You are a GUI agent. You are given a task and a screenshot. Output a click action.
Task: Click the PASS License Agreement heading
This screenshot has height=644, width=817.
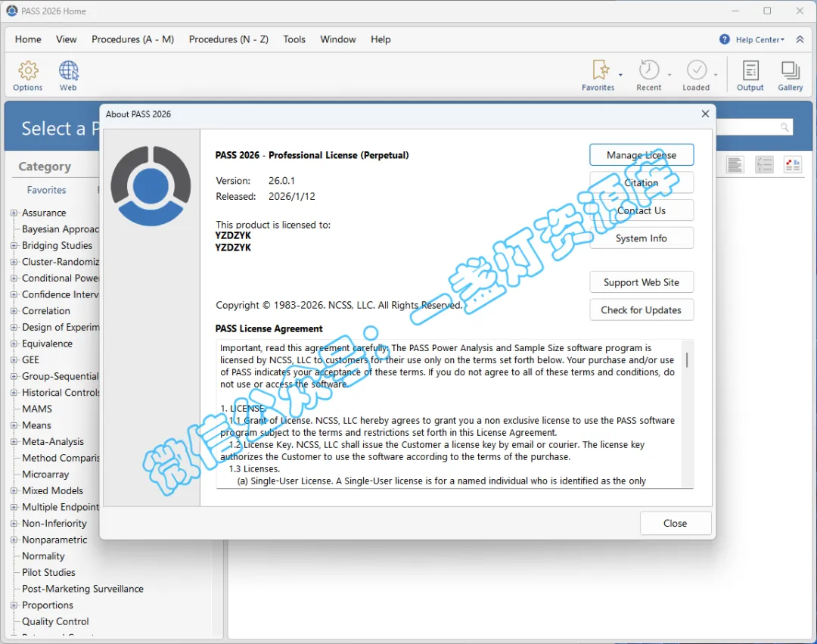click(x=269, y=328)
